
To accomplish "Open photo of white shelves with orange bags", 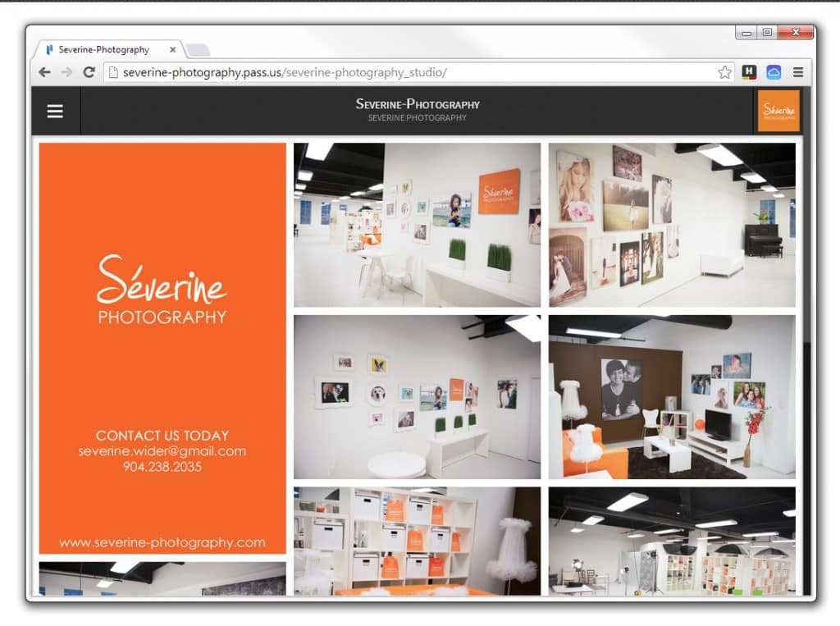I will [418, 541].
